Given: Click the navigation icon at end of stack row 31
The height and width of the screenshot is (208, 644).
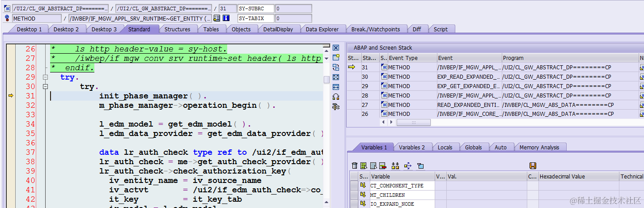Looking at the screenshot, I should click(642, 67).
